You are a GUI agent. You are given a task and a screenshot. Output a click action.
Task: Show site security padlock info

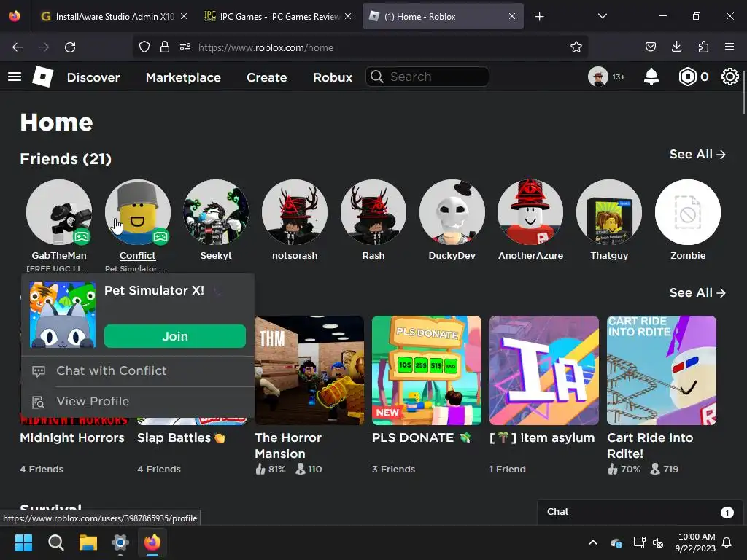(165, 47)
